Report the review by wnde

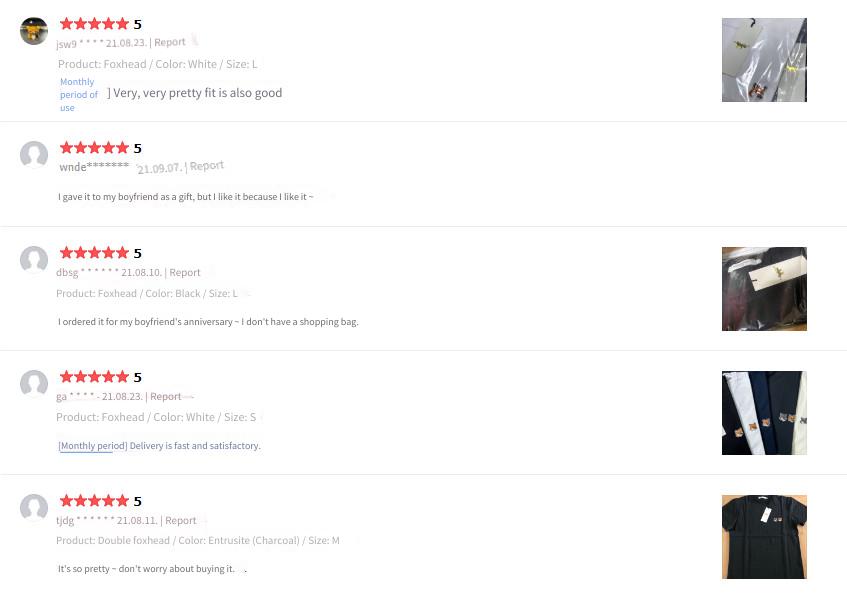click(x=206, y=166)
